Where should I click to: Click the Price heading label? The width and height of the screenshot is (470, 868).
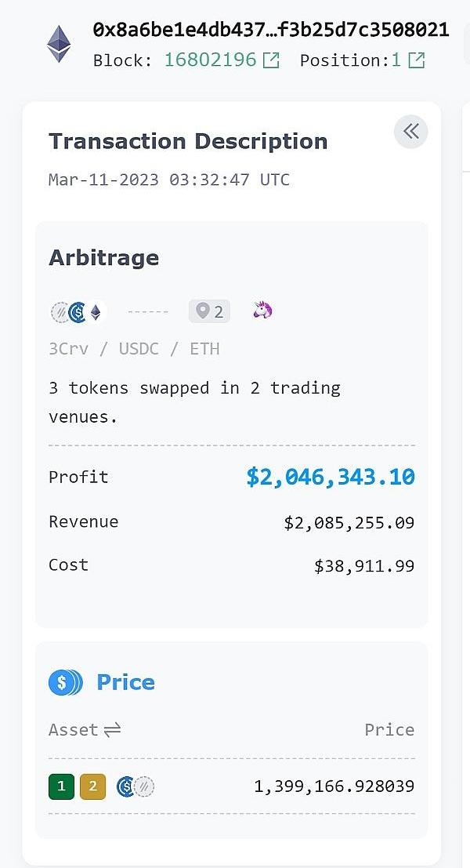pos(125,682)
